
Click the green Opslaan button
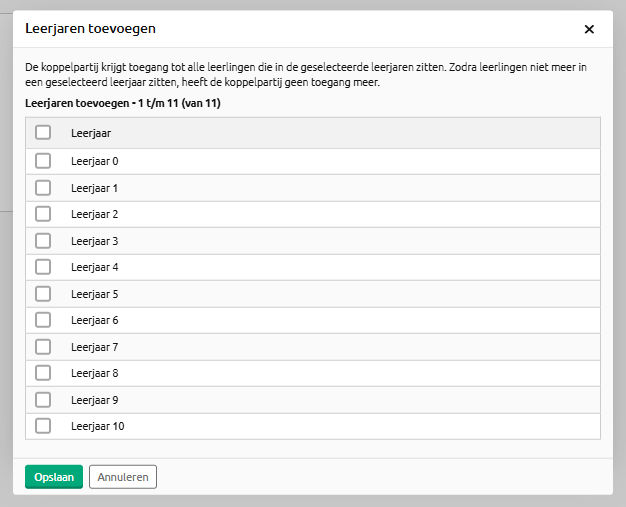click(54, 477)
